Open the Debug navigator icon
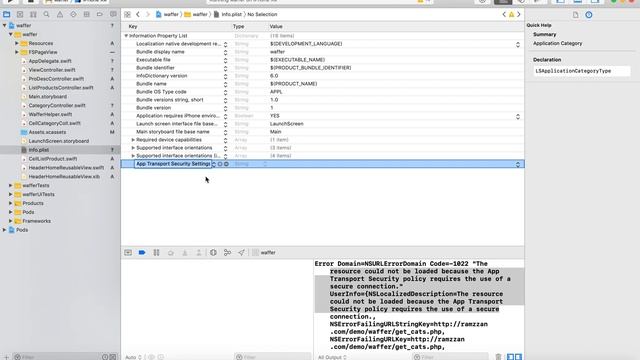This screenshot has height=360, width=640. pos(87,14)
